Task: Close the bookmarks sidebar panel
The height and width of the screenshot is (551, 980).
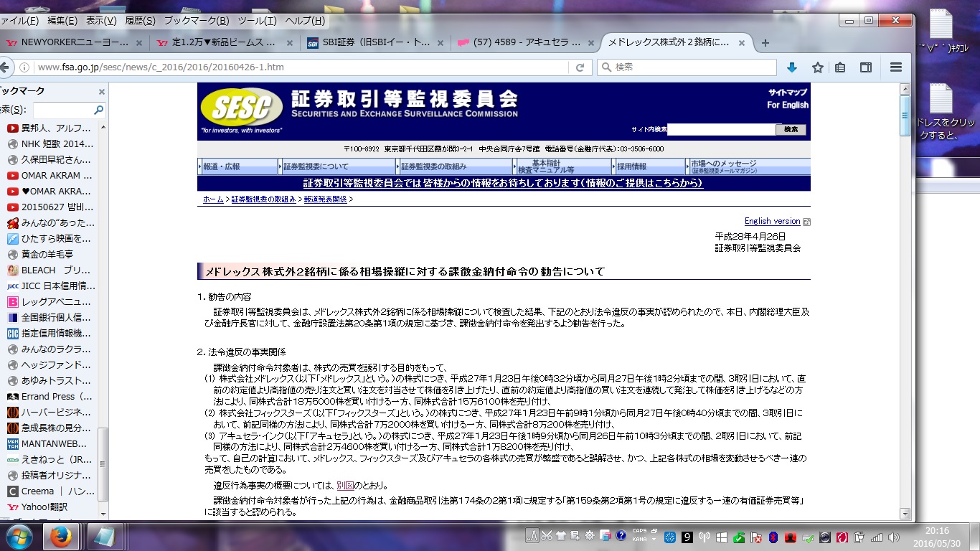Action: click(x=101, y=92)
